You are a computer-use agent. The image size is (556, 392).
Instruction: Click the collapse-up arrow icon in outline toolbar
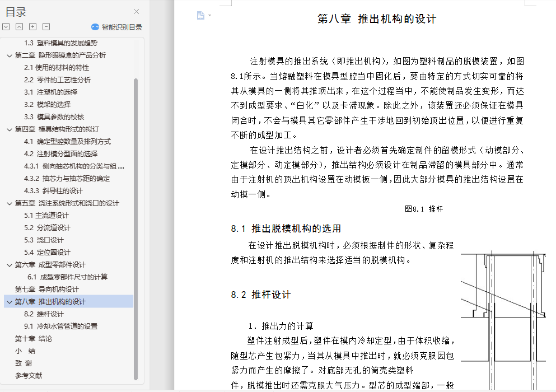coord(20,27)
